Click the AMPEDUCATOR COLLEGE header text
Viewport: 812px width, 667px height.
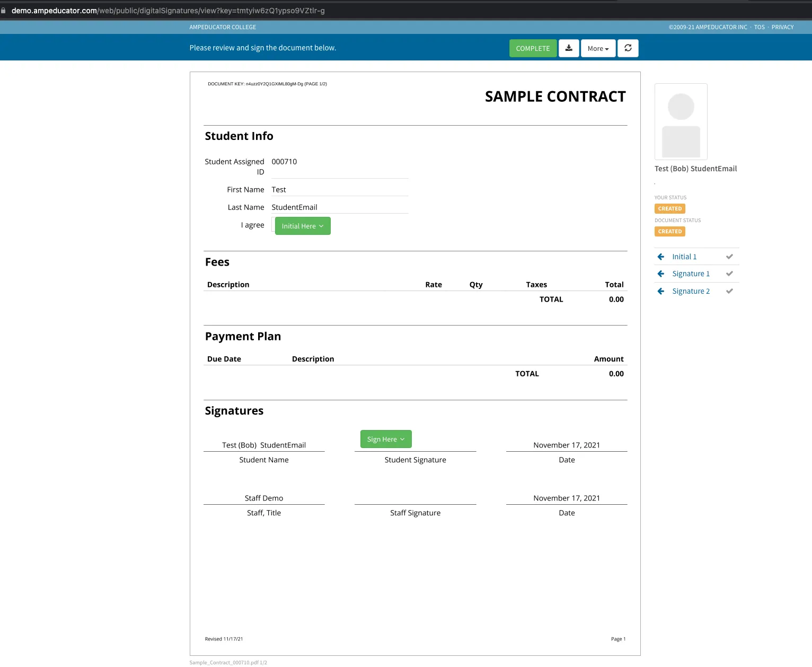[x=223, y=27]
